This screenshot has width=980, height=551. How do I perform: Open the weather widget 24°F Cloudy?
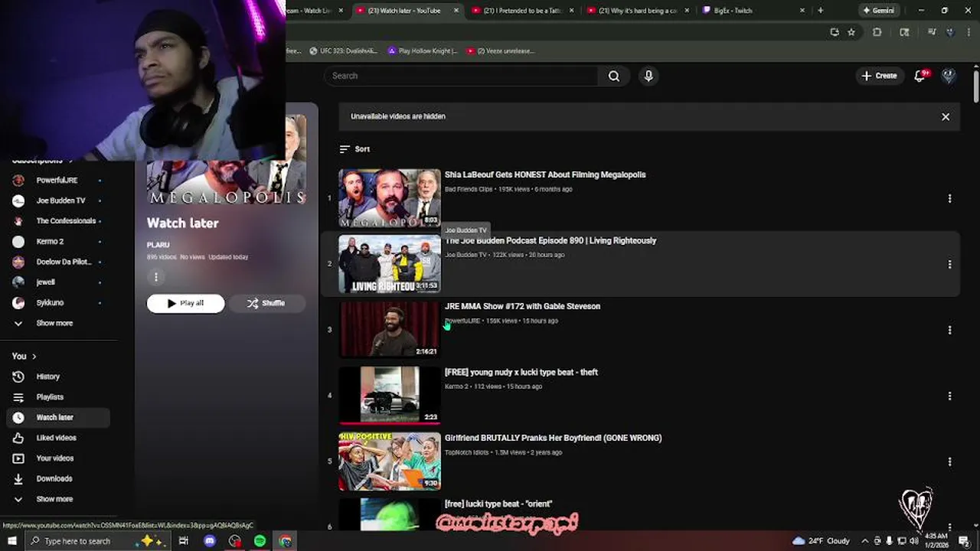pos(821,541)
